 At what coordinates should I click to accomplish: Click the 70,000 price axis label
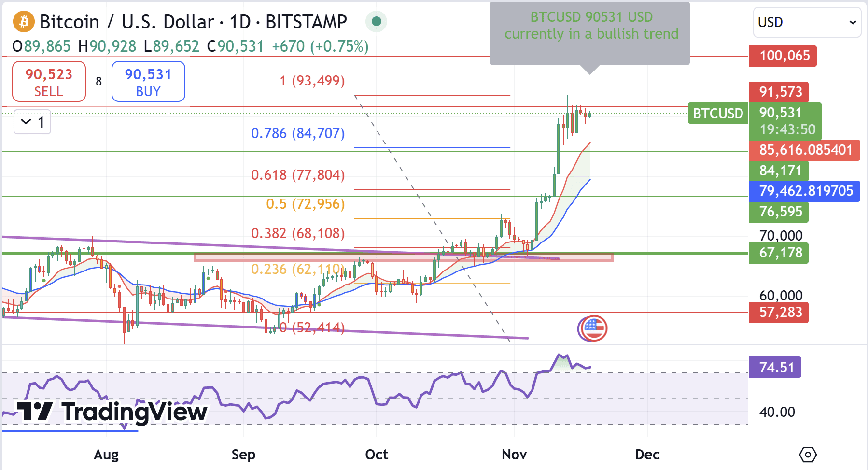tap(781, 236)
